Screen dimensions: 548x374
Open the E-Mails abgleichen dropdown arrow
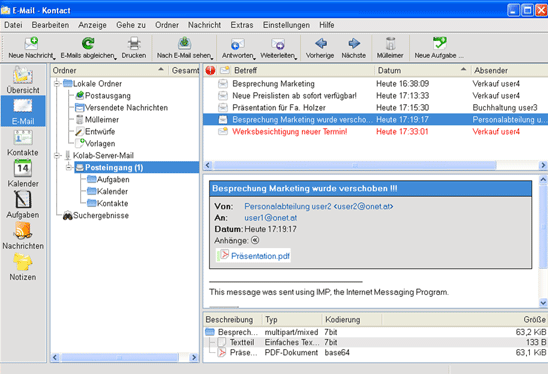click(x=115, y=58)
